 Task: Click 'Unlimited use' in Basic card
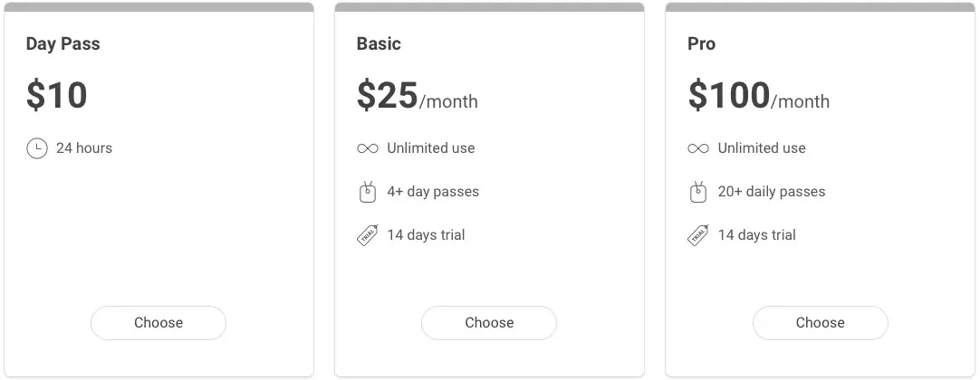(430, 148)
